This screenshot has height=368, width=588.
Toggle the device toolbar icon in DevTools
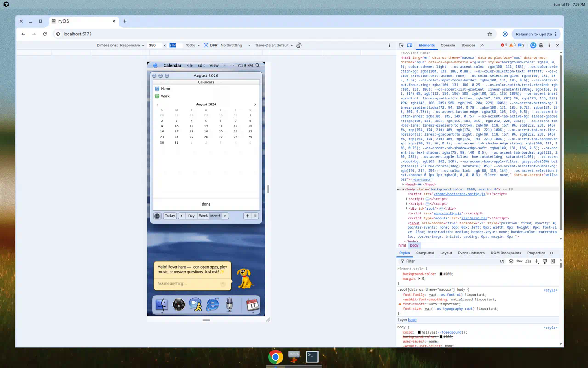[409, 46]
